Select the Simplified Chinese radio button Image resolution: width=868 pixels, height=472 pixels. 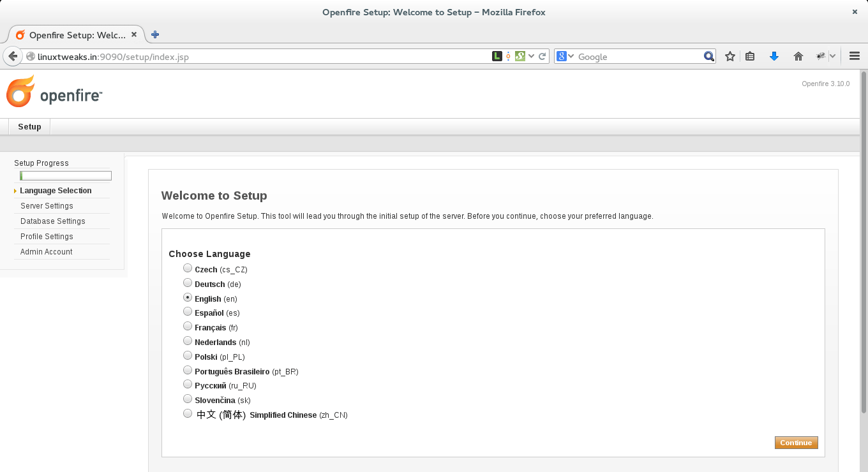pos(188,413)
